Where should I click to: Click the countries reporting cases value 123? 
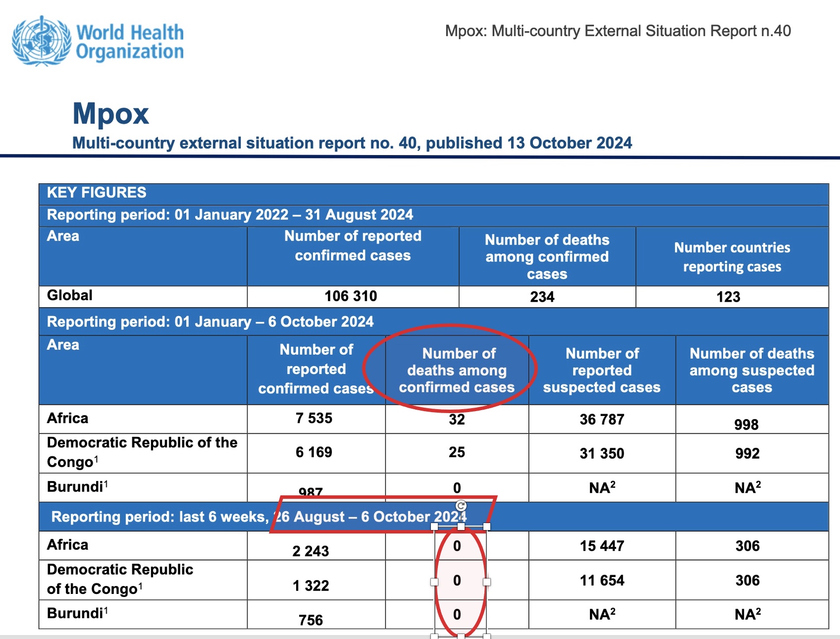click(x=728, y=297)
